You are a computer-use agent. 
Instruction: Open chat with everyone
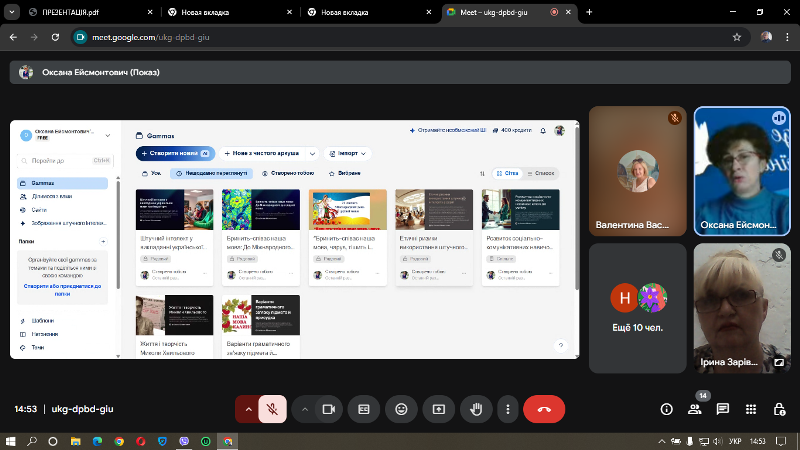(x=722, y=409)
